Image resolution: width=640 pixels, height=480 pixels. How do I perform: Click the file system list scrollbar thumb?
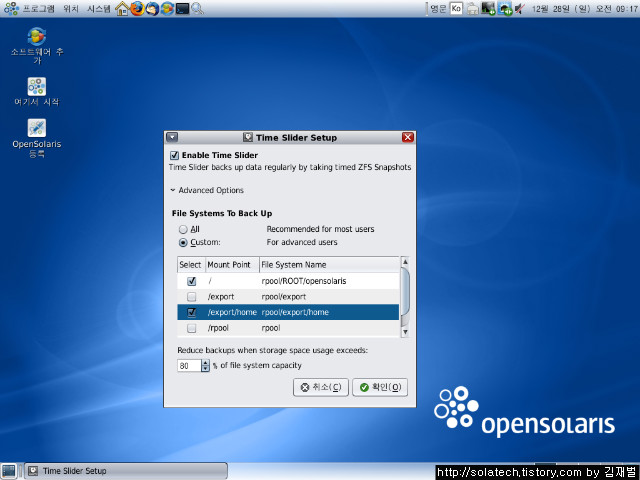pos(405,291)
